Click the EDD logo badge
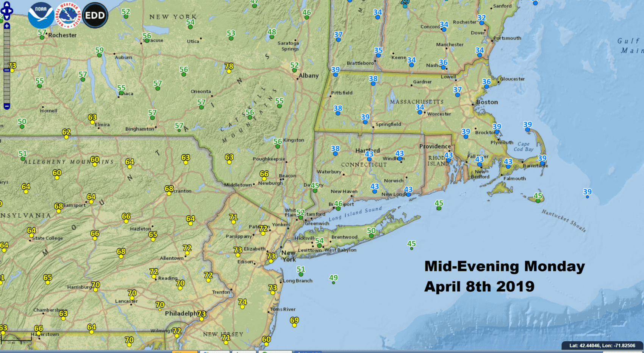The height and width of the screenshot is (353, 644). 95,16
